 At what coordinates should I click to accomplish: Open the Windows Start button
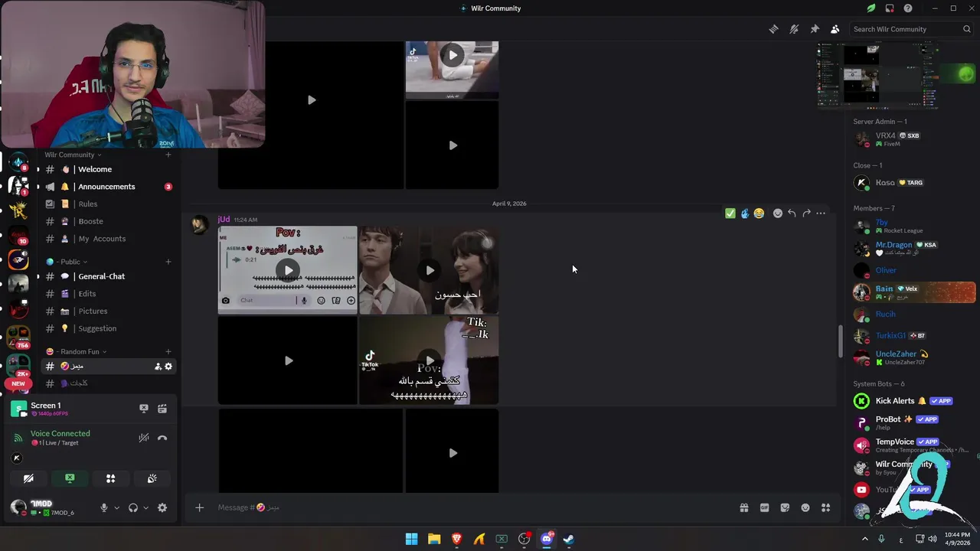[x=411, y=539]
